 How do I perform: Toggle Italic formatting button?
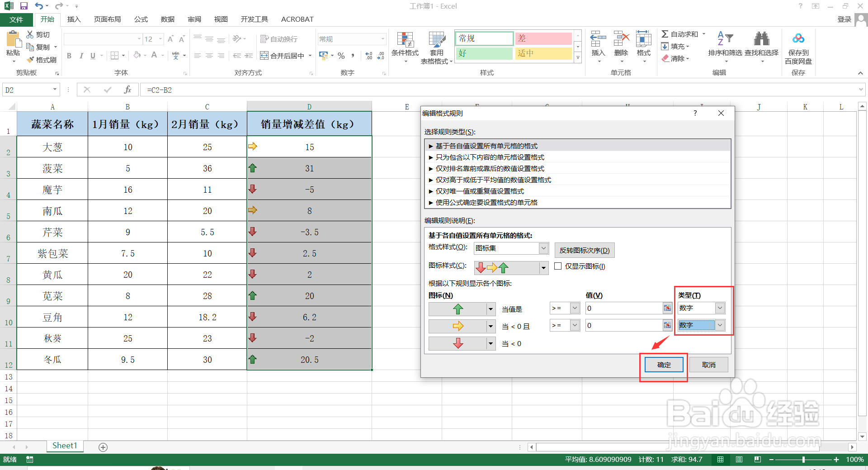coord(81,56)
